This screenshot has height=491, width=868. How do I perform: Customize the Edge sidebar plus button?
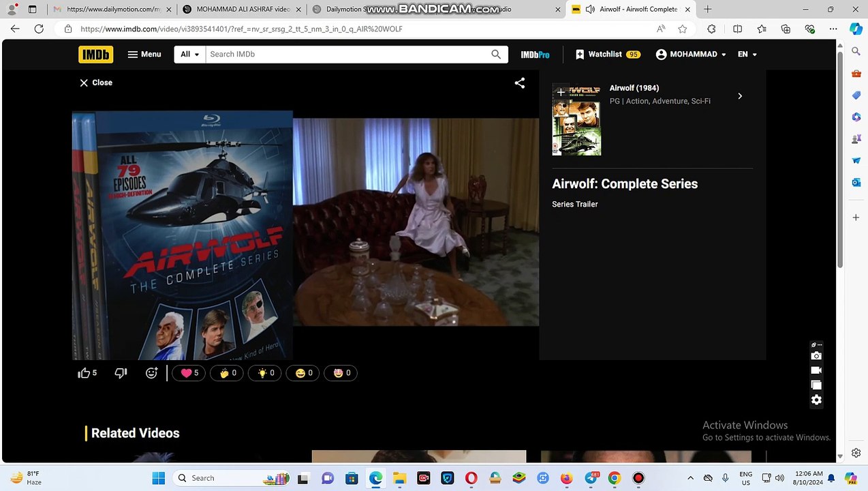point(856,218)
